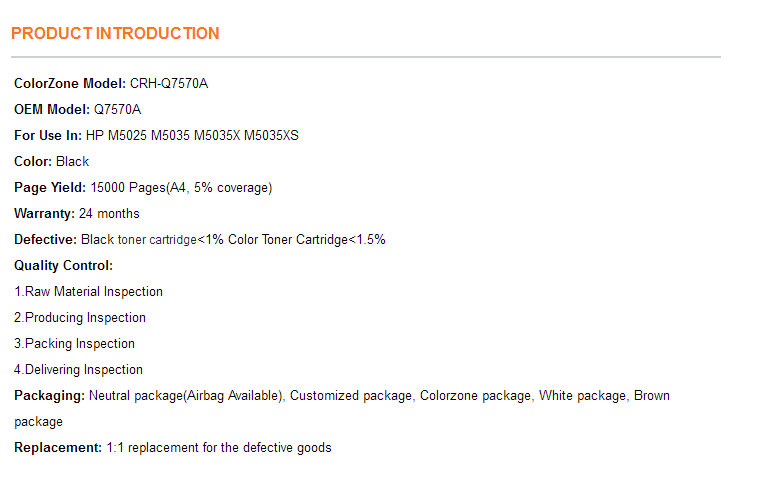Viewport: 773px width, 493px height.
Task: Click 4.Delivering Inspection item
Action: pyautogui.click(x=78, y=370)
